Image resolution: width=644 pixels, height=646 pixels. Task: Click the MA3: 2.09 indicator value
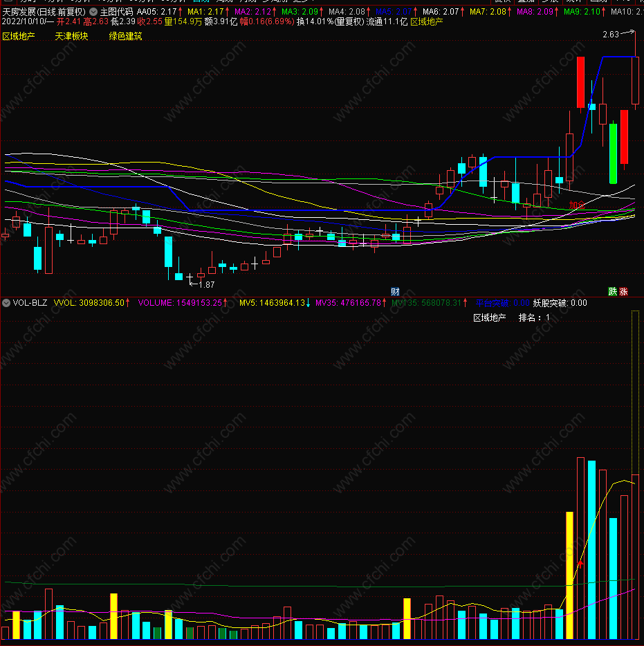(300, 12)
